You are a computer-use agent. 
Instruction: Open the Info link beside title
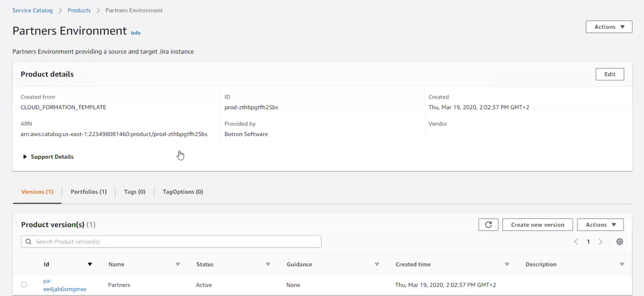pos(136,33)
